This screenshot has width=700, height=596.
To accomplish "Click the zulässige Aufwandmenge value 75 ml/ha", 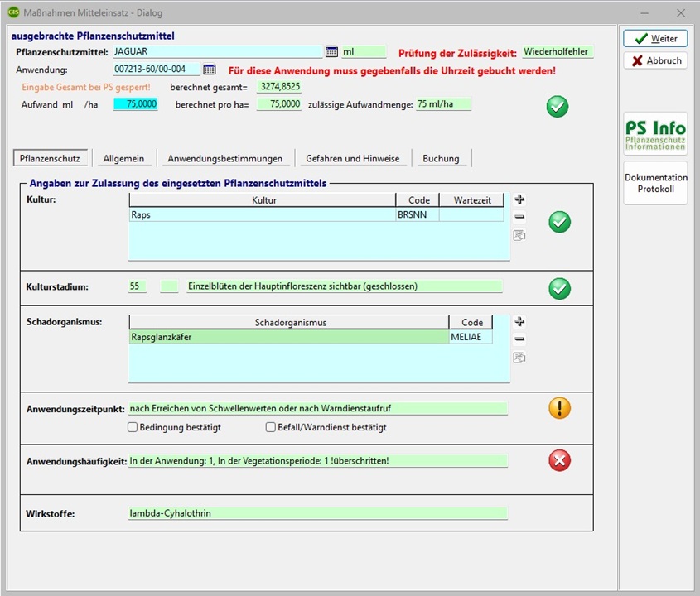I will coord(443,104).
